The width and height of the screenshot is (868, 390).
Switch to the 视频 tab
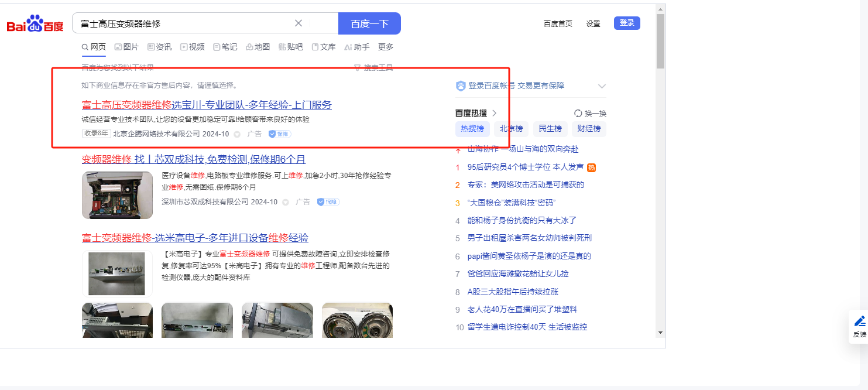click(193, 47)
